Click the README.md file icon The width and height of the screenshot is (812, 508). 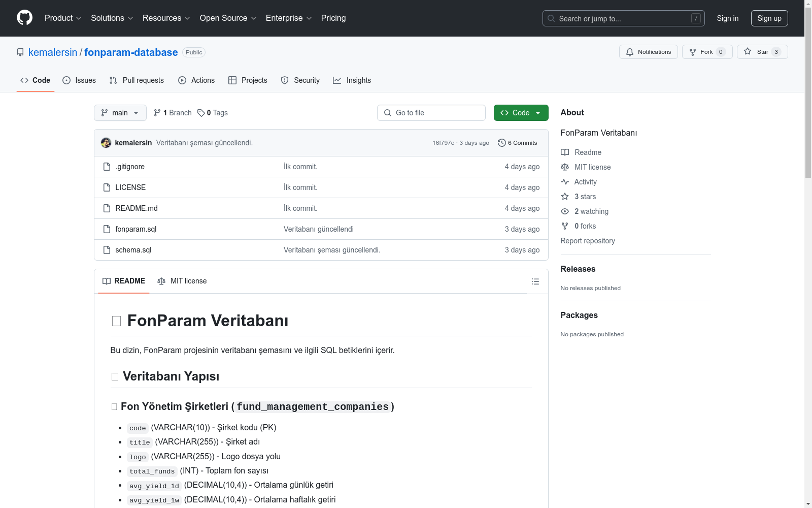pyautogui.click(x=107, y=208)
